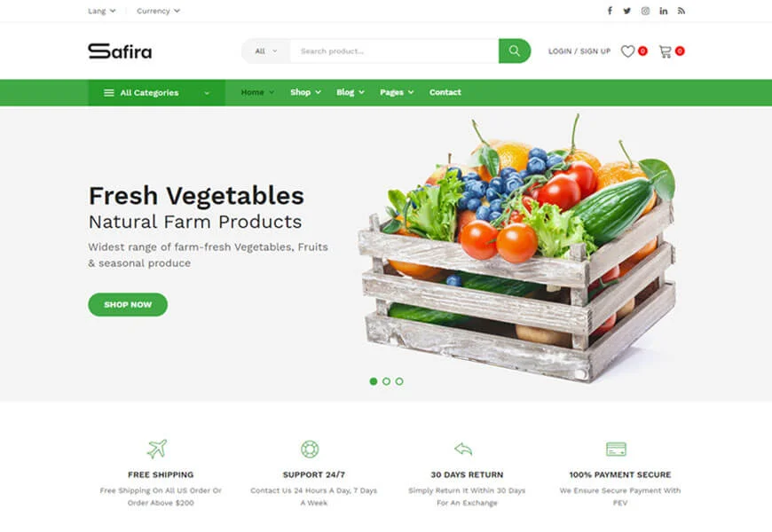This screenshot has width=772, height=532.
Task: Select the first slider dot
Action: pyautogui.click(x=374, y=381)
